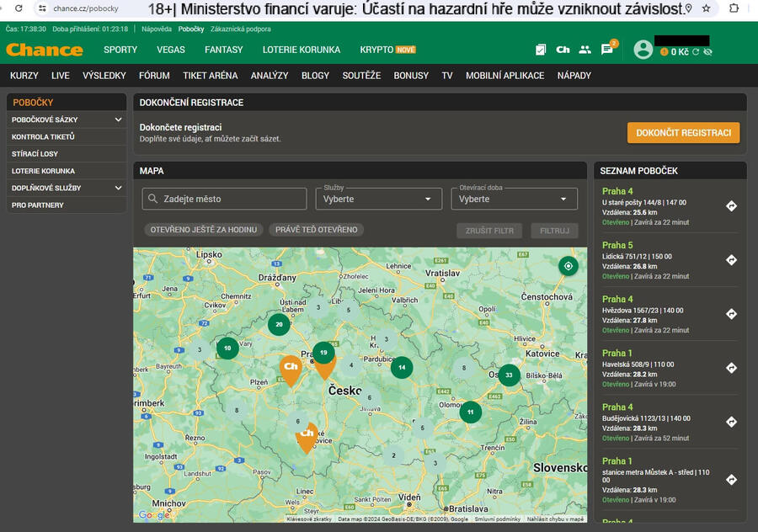The image size is (758, 532).
Task: Open BONUSY tab
Action: (411, 76)
